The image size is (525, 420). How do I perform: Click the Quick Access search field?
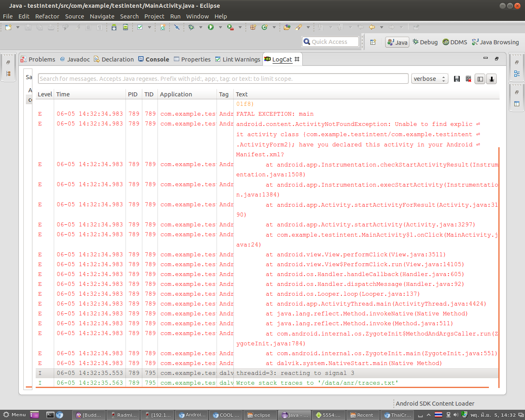tap(331, 41)
